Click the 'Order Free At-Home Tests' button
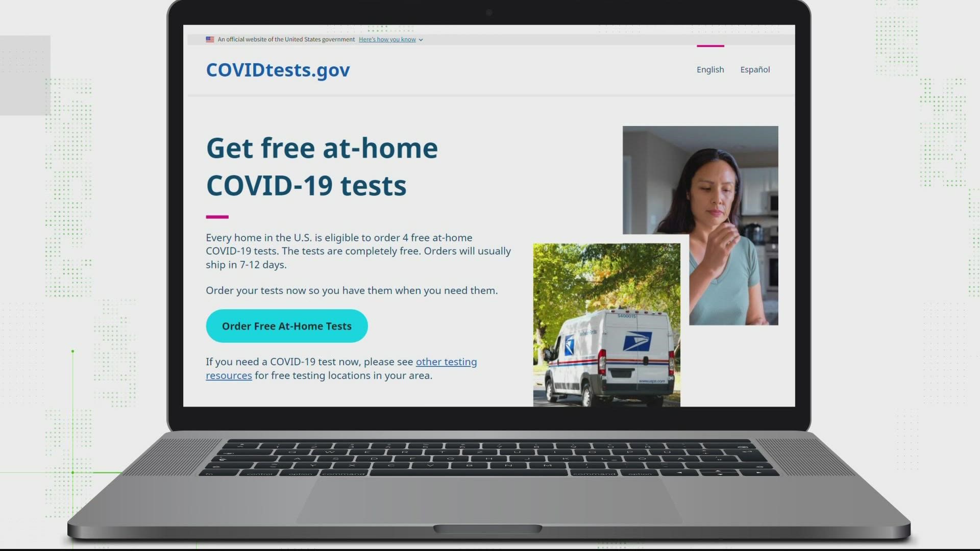 point(287,325)
